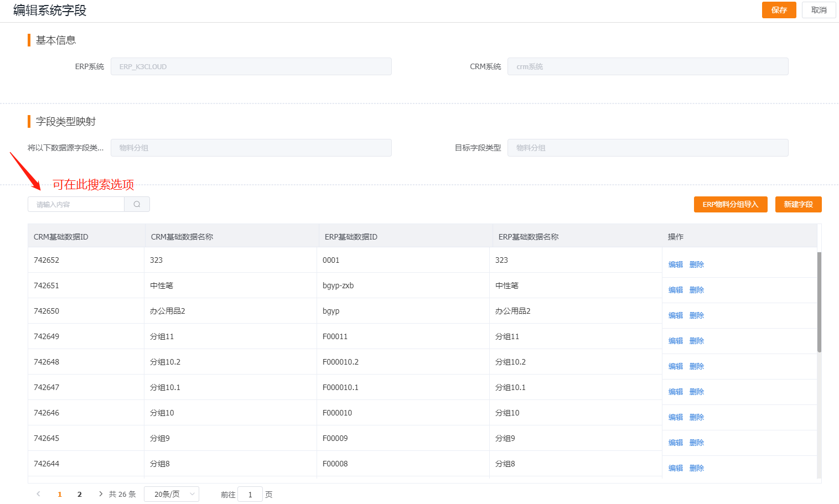Open the 目标字段类型 dropdown field
The height and width of the screenshot is (504, 839).
tap(648, 148)
